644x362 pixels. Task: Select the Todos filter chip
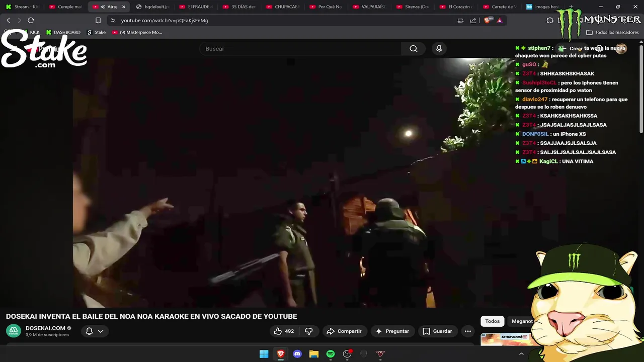tap(493, 321)
